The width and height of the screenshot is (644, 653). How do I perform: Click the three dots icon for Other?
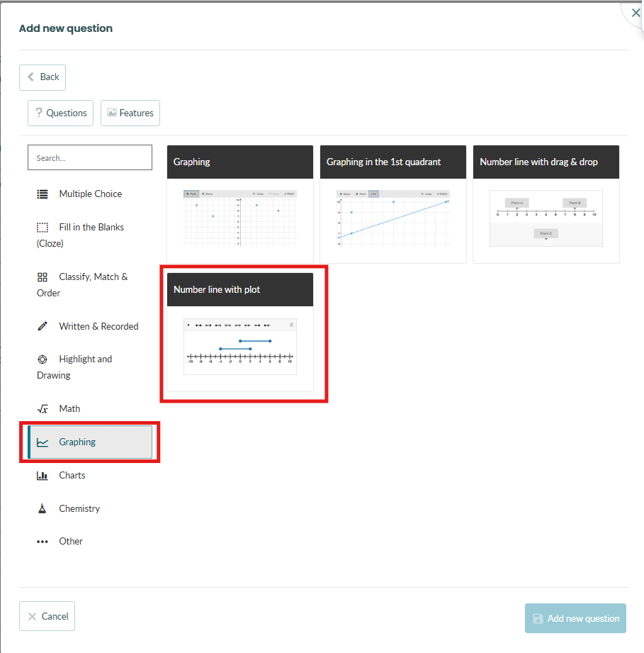[43, 542]
